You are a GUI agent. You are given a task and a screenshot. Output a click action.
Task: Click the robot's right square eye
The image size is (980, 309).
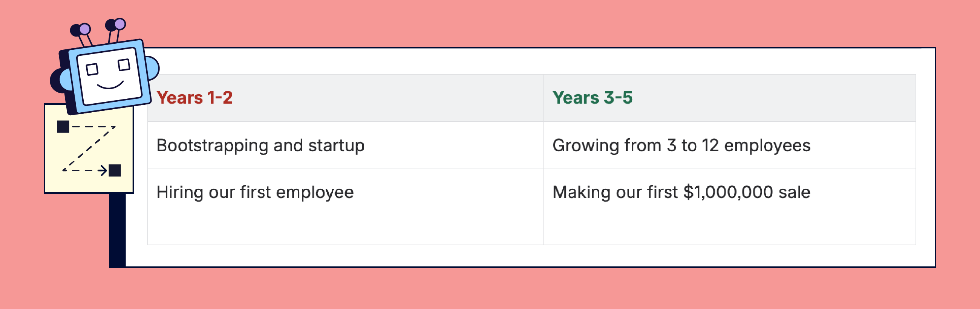pyautogui.click(x=124, y=65)
